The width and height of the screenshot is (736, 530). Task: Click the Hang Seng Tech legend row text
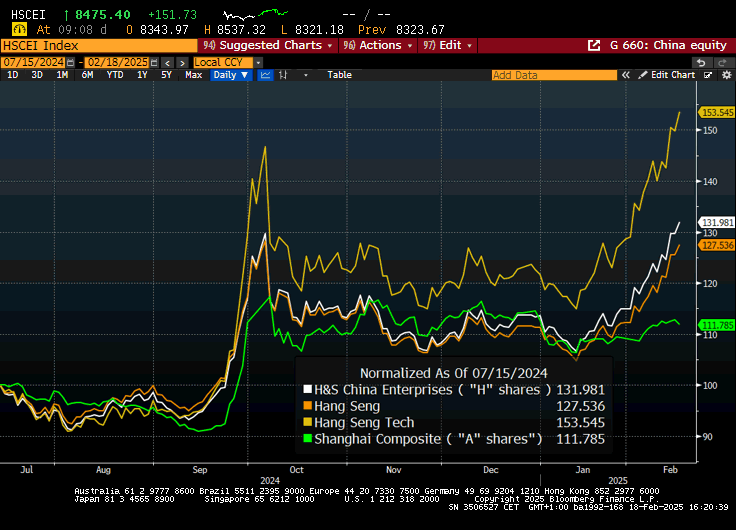click(364, 422)
